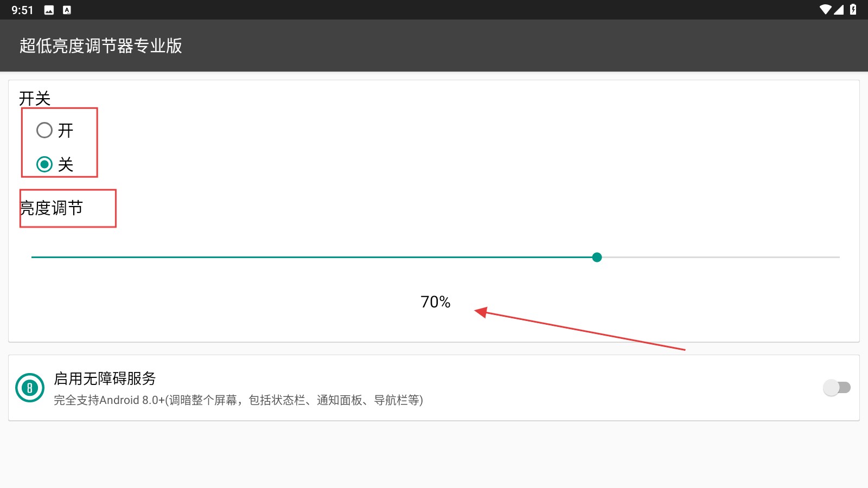
Task: Click the 9:51 clock in status bar
Action: [x=22, y=10]
